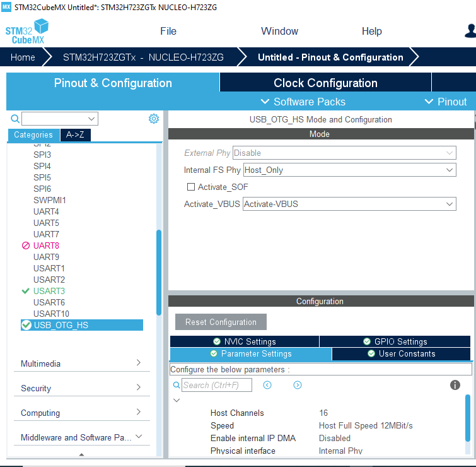476x467 pixels.
Task: Select SPI6 in the peripheral list
Action: tap(42, 189)
